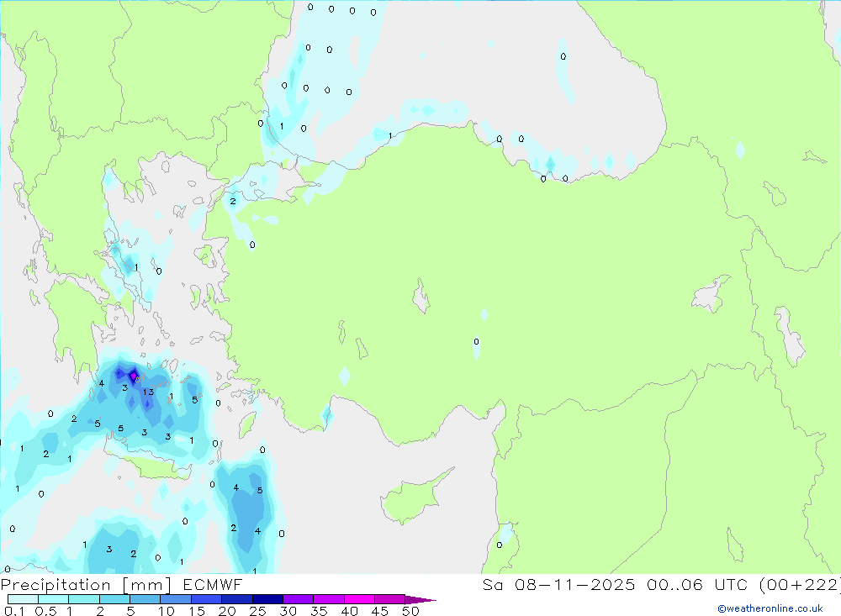Click the above-50 mm legend arrow tip

pos(420,599)
